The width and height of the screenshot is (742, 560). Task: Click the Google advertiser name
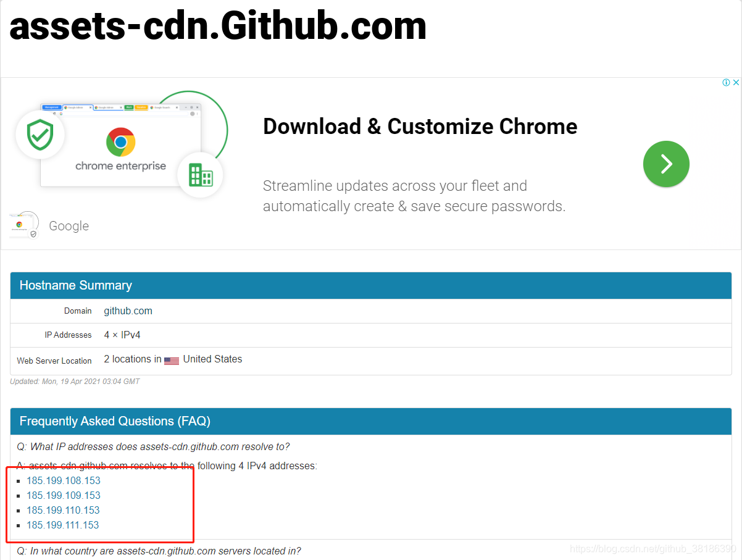click(x=69, y=226)
